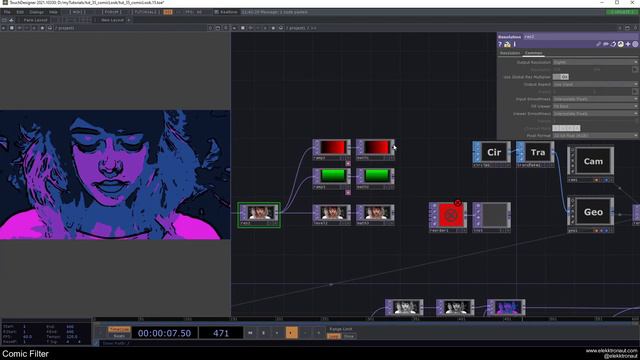Toggle the orange flag on geo1 node
640x360 pixels.
click(x=596, y=231)
